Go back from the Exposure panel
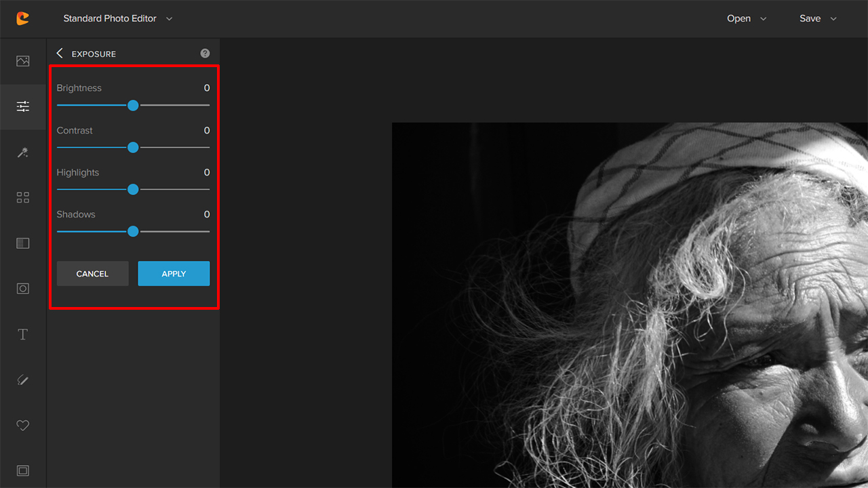The image size is (868, 488). tap(59, 53)
